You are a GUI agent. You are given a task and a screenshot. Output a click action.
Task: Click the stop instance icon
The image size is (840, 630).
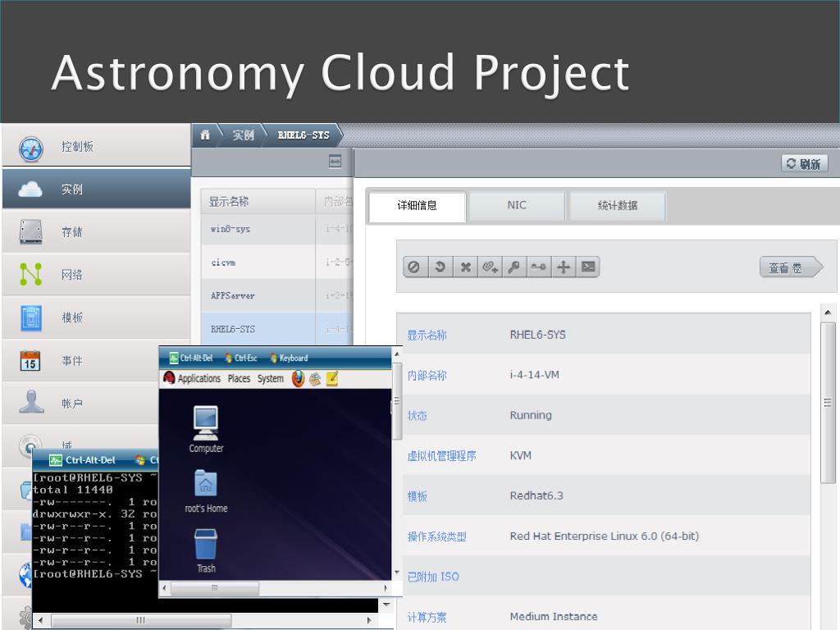414,267
